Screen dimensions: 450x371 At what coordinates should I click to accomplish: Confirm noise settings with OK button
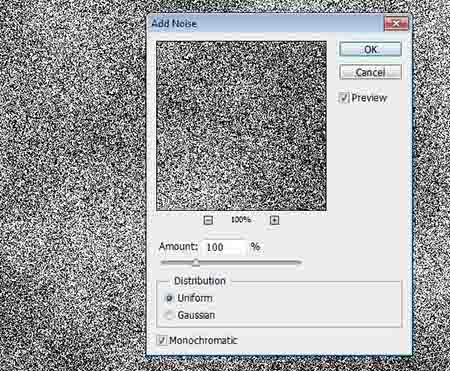click(x=370, y=49)
